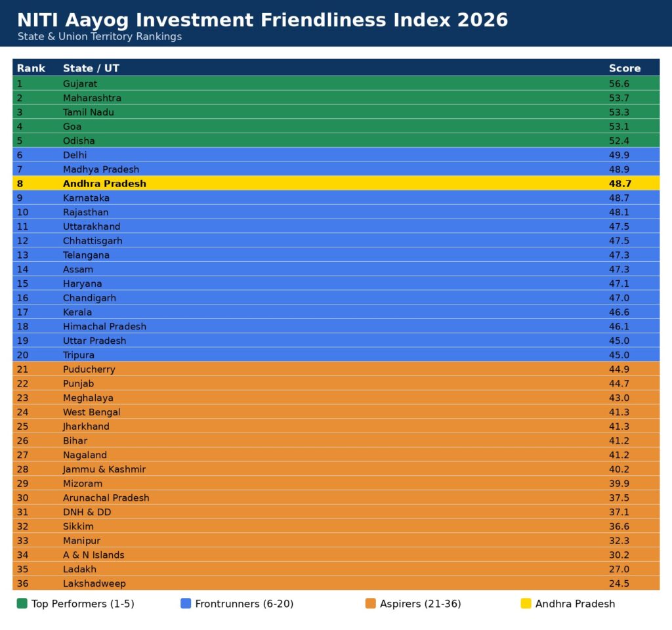Select the 'Haryana' cell

coord(82,283)
